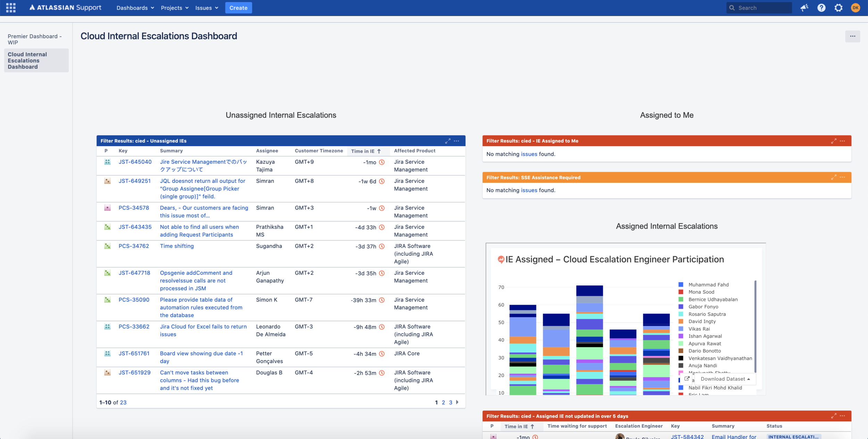Maximize the Unassigned IEs gadget

pyautogui.click(x=448, y=141)
